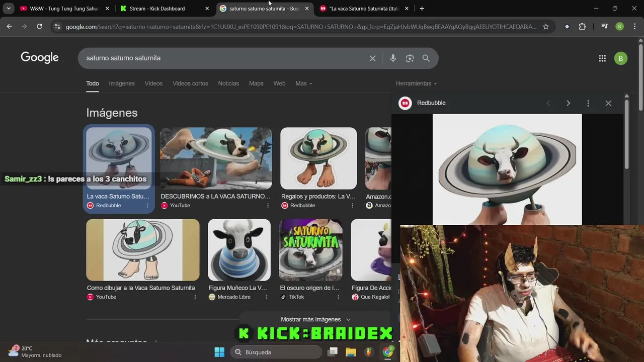Open File Explorer from the taskbar

351,352
